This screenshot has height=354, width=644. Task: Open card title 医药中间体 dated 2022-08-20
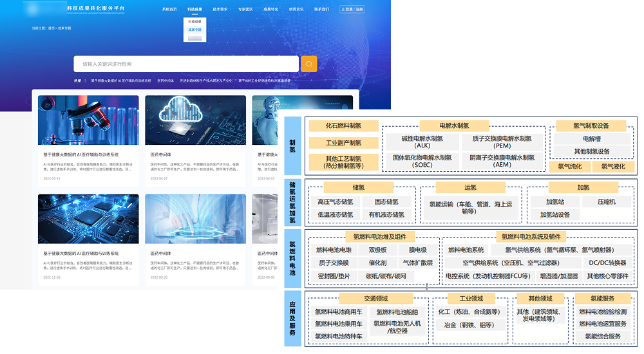(161, 254)
